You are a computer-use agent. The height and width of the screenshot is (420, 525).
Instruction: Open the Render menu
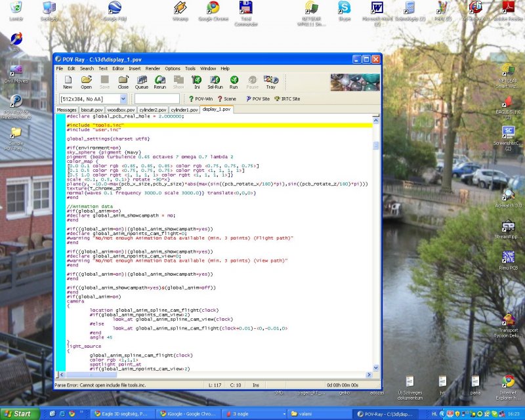(153, 68)
